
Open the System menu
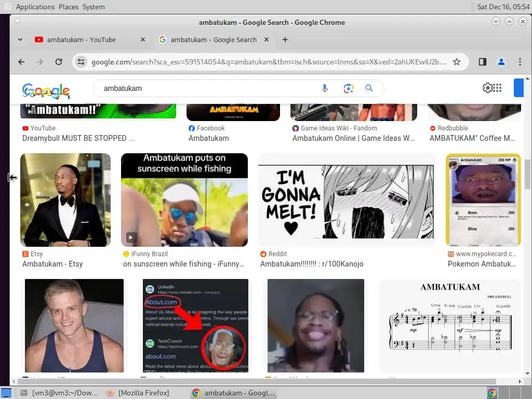coord(94,7)
